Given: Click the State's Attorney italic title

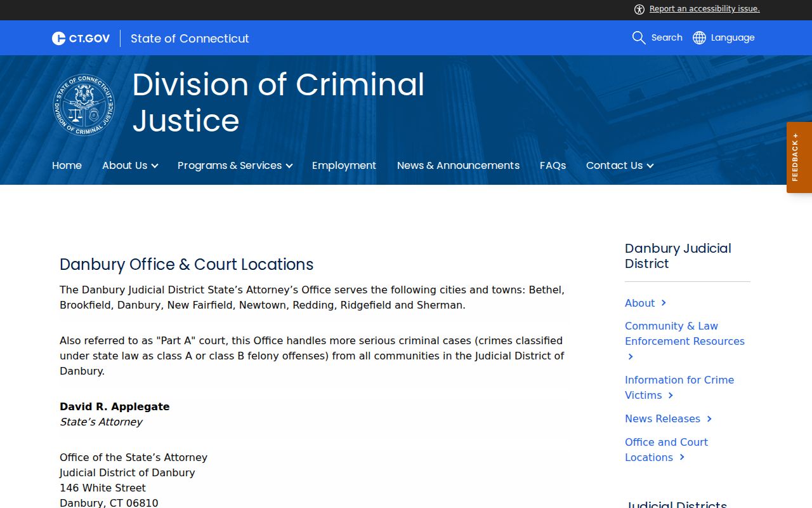Looking at the screenshot, I should click(x=101, y=422).
